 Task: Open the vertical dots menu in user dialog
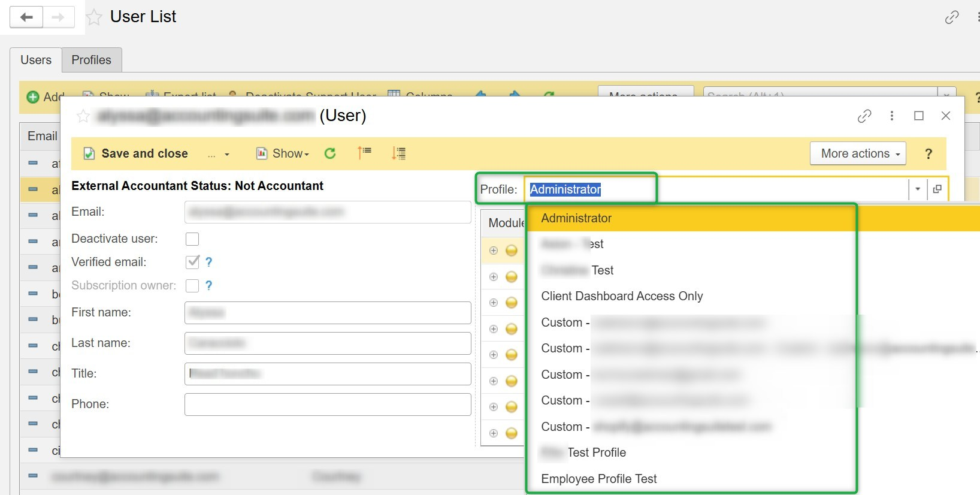point(891,116)
